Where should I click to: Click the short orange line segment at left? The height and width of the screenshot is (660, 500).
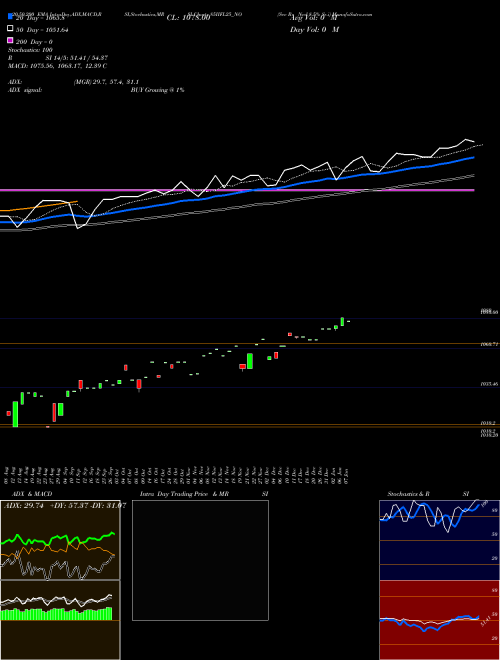pyautogui.click(x=39, y=206)
